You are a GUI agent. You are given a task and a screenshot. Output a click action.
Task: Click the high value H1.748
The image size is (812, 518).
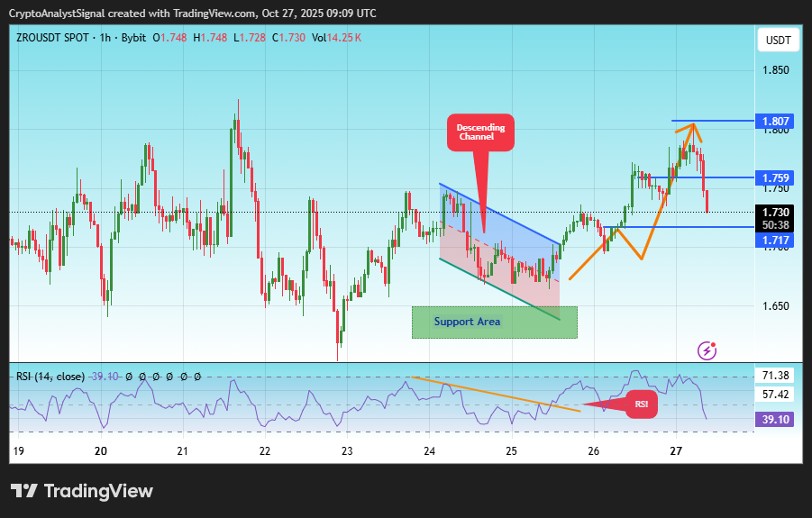[210, 38]
